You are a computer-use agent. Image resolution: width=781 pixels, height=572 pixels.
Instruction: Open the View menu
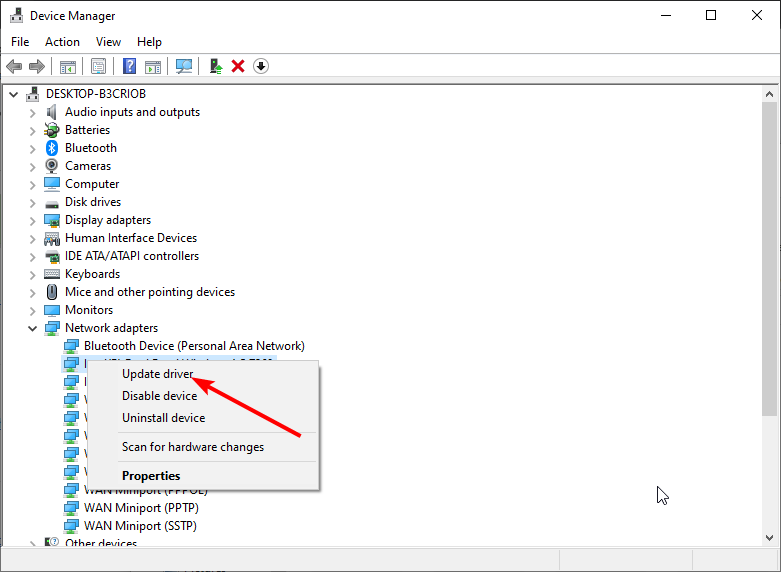pyautogui.click(x=108, y=42)
